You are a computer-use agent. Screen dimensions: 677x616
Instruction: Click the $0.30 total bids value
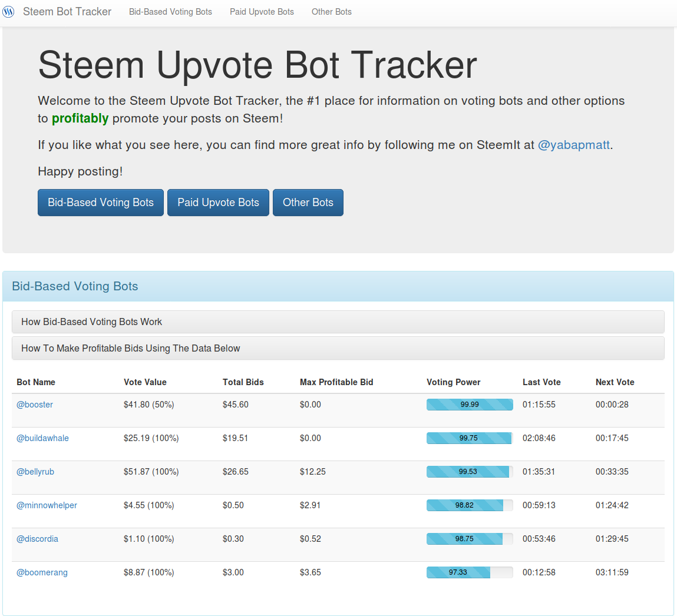point(233,539)
